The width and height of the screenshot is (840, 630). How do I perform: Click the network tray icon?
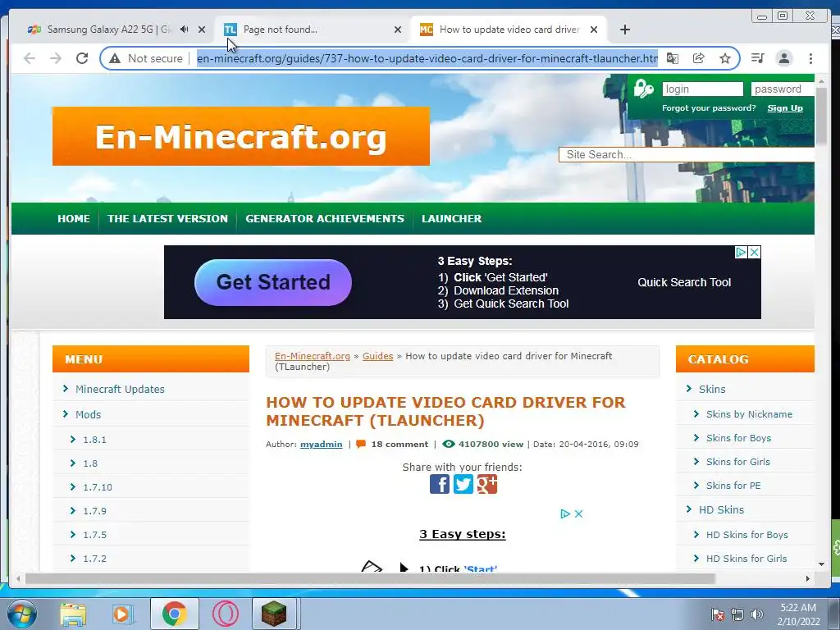click(737, 614)
